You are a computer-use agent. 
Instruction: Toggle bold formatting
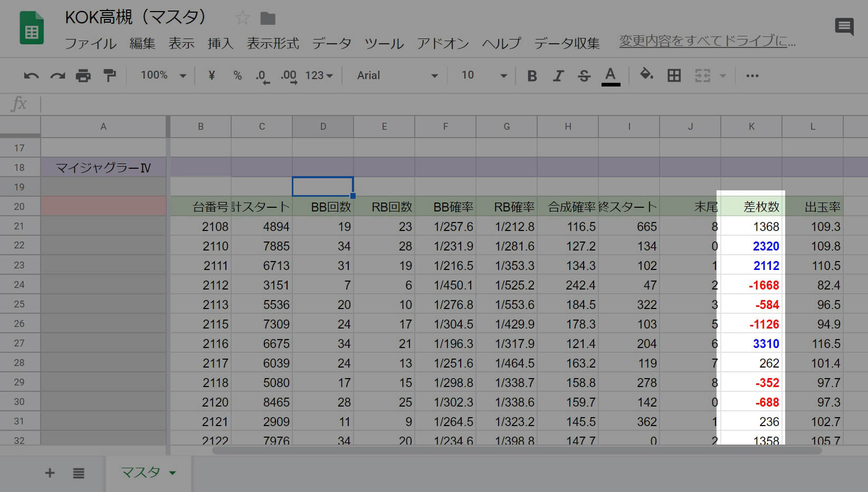pyautogui.click(x=532, y=76)
